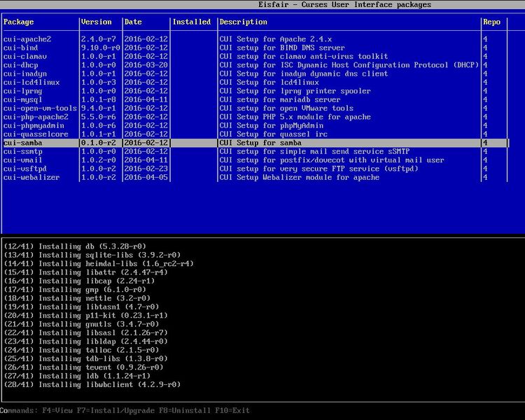The height and width of the screenshot is (420, 525).
Task: Click the Date column header
Action: (133, 22)
